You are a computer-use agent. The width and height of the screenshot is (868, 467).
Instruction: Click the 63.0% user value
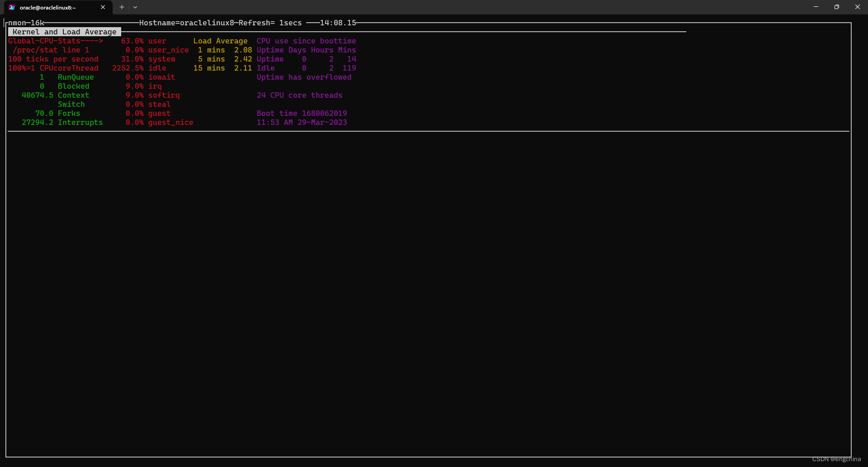[x=144, y=41]
